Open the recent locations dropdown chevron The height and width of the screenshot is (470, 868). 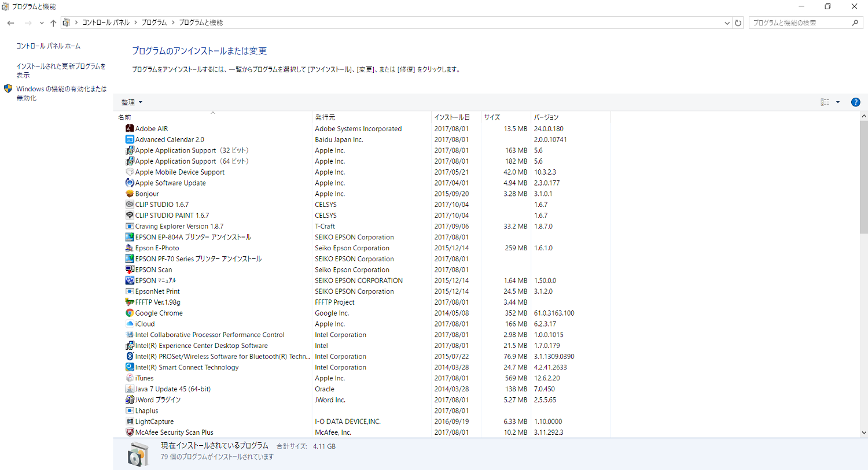[41, 23]
